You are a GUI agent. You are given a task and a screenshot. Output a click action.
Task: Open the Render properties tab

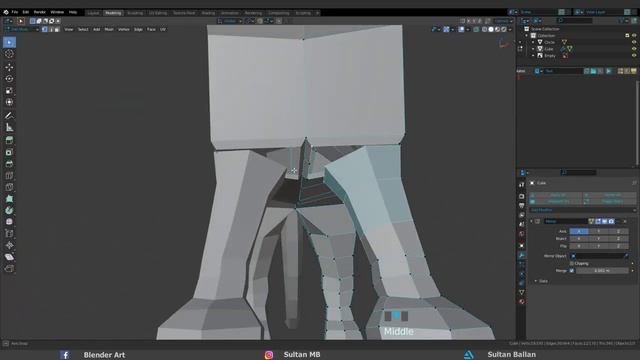[x=522, y=196]
